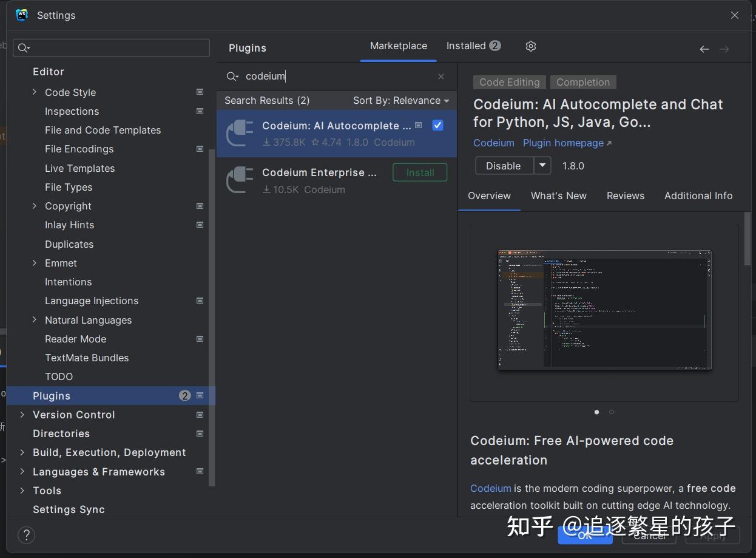Click the help question mark button
756x558 pixels.
coord(27,535)
